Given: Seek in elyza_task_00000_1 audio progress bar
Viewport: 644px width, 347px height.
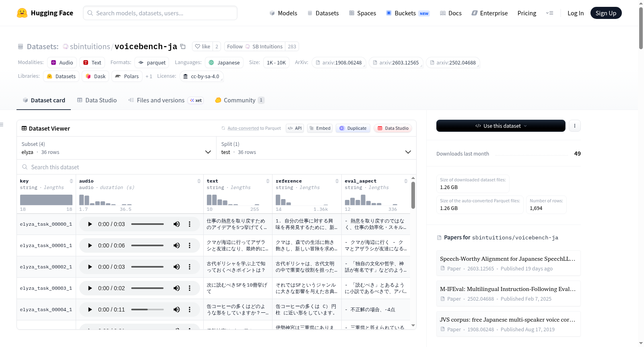Looking at the screenshot, I should [x=147, y=224].
